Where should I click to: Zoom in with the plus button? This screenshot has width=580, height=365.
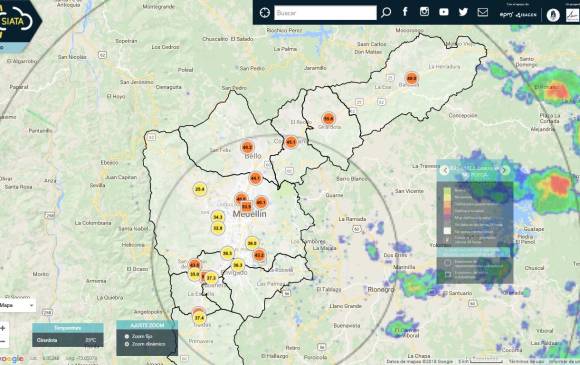pos(3,328)
